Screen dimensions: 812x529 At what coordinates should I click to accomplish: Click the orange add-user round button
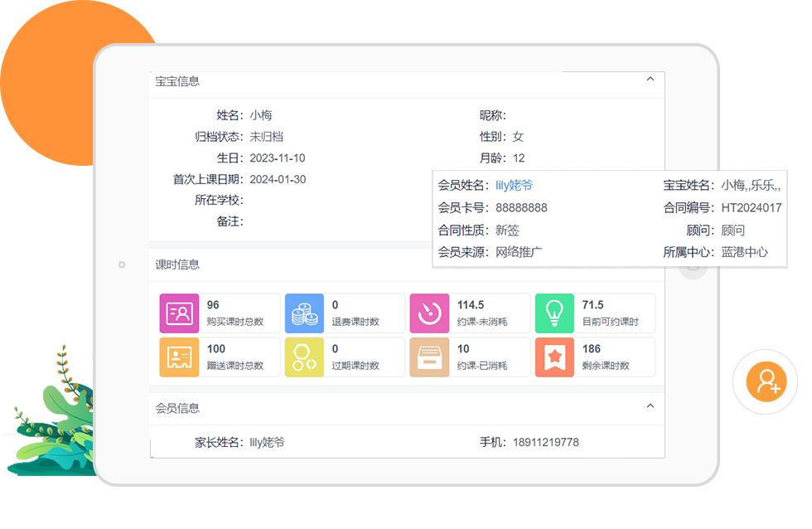click(x=766, y=381)
